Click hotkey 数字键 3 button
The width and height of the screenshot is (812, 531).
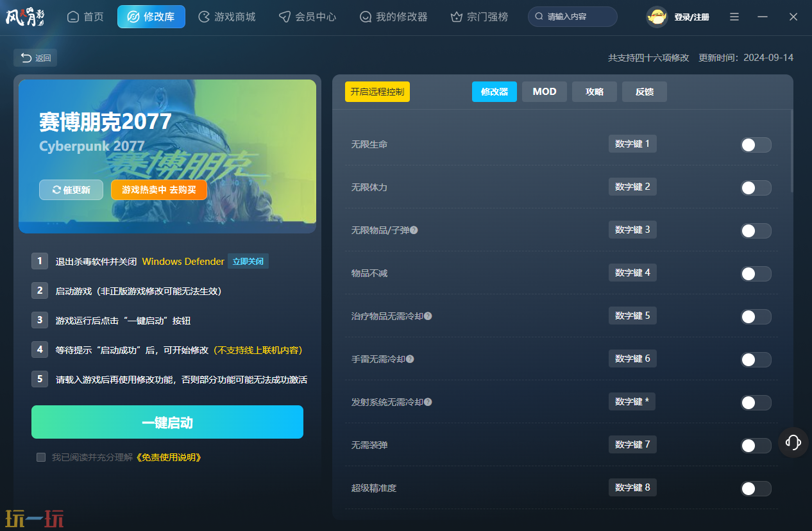(x=632, y=230)
